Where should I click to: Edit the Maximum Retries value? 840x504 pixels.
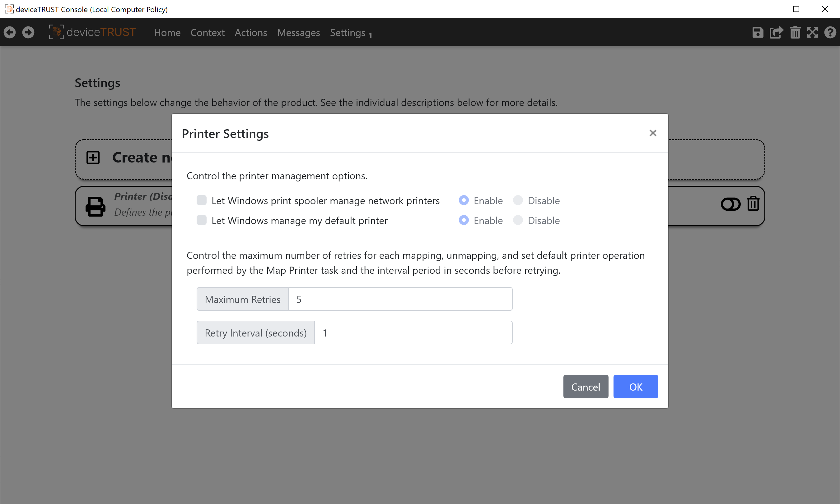400,299
